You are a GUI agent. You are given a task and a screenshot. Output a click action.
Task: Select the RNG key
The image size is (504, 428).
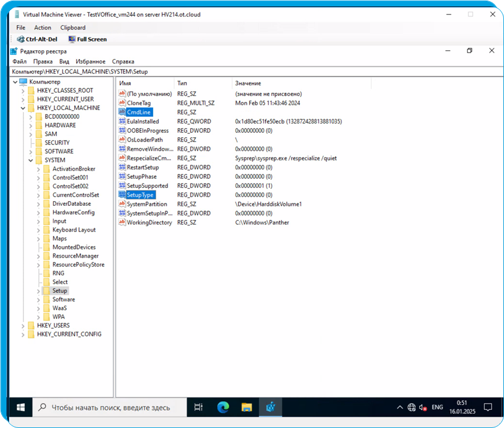(58, 273)
